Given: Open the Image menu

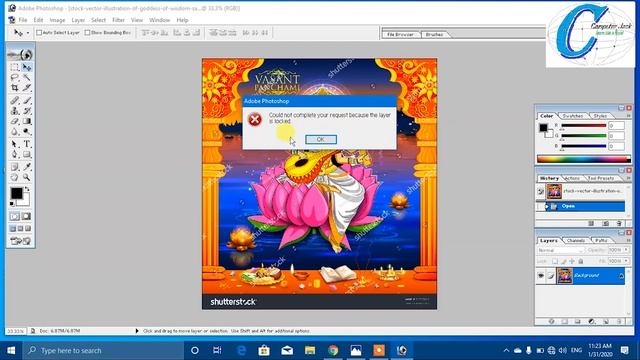Looking at the screenshot, I should pyautogui.click(x=57, y=20).
